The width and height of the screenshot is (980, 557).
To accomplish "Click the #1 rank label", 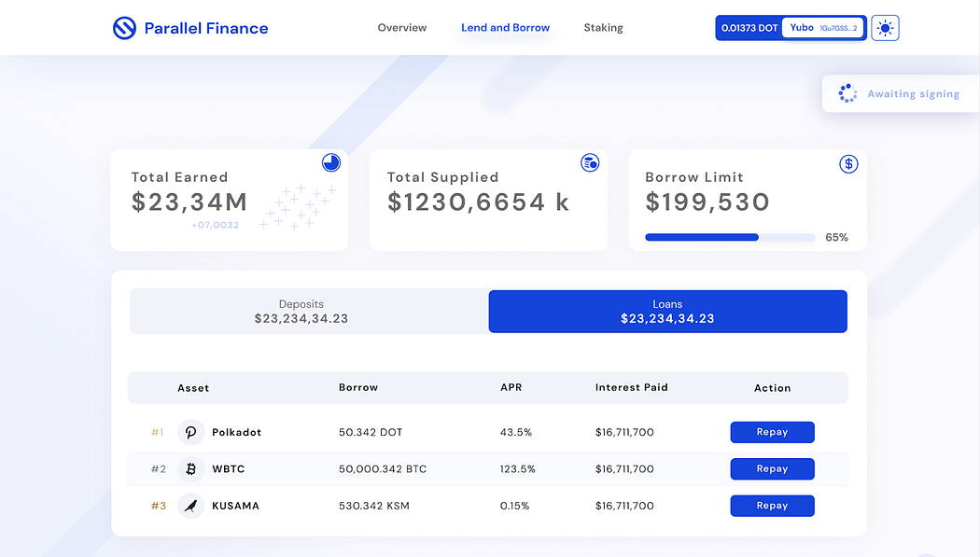I will tap(158, 432).
